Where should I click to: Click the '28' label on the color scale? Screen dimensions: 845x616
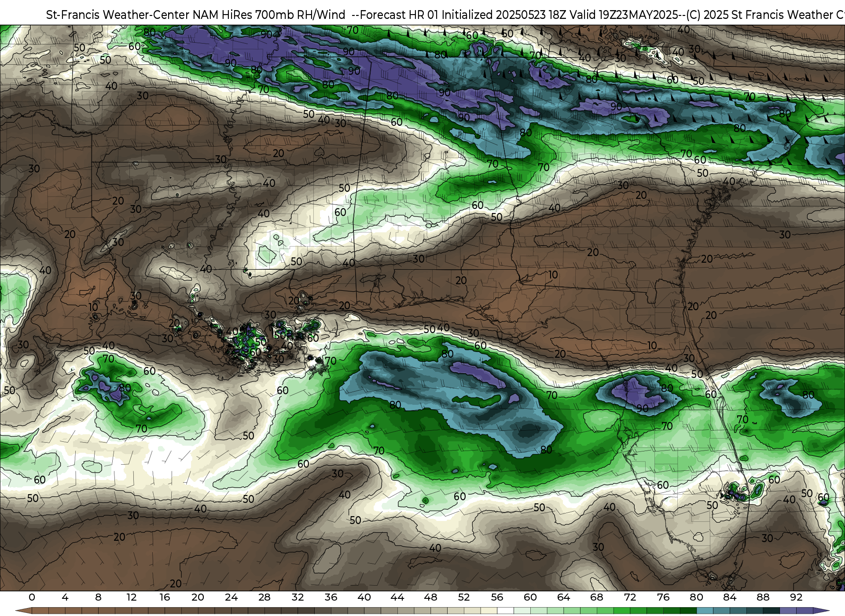[x=265, y=597]
